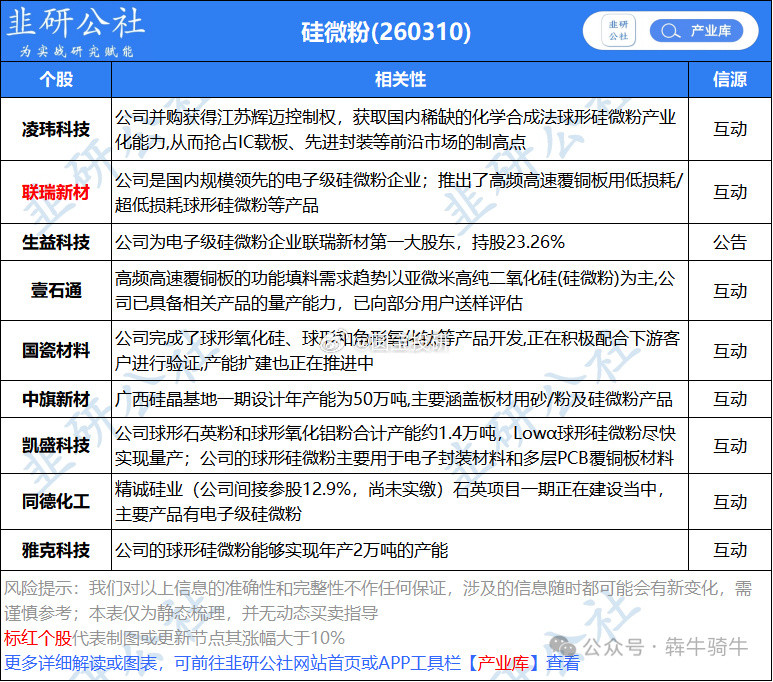Click the 个股 column header

pos(56,79)
